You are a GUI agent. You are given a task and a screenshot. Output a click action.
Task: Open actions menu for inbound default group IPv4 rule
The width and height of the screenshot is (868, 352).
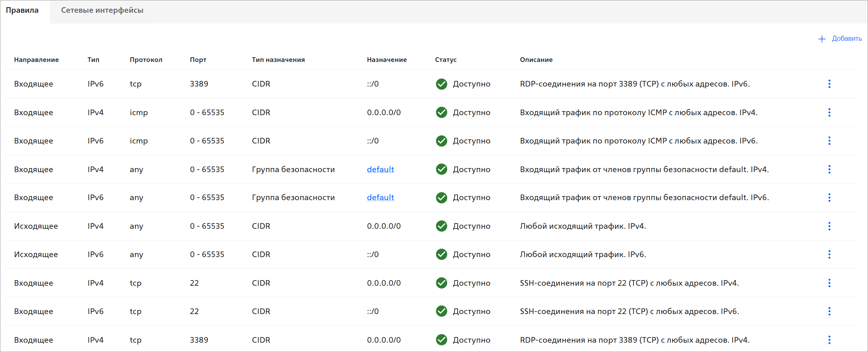point(829,169)
